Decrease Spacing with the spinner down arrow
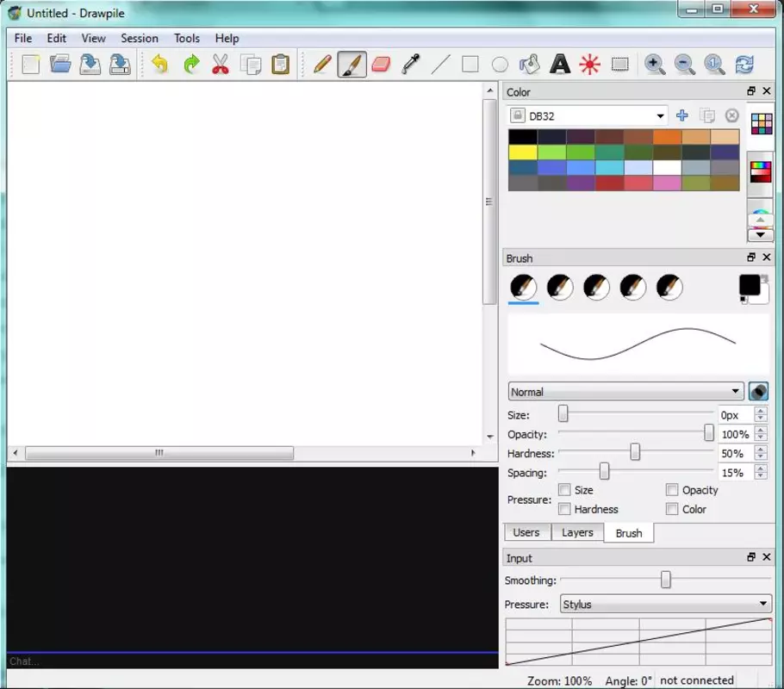Image resolution: width=784 pixels, height=689 pixels. tap(761, 476)
